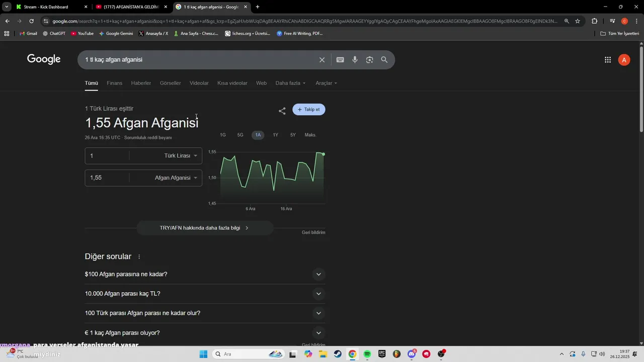Open the on-screen keyboard input tool

pos(340,60)
